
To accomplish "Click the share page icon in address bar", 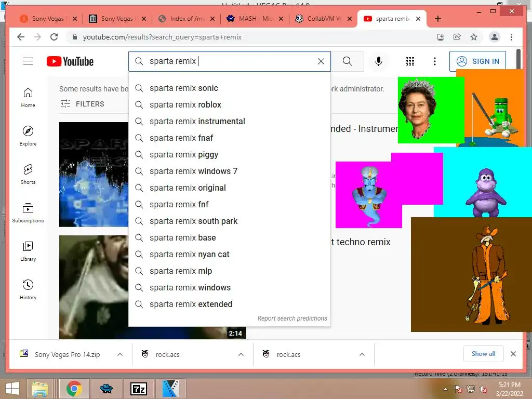I will point(457,37).
